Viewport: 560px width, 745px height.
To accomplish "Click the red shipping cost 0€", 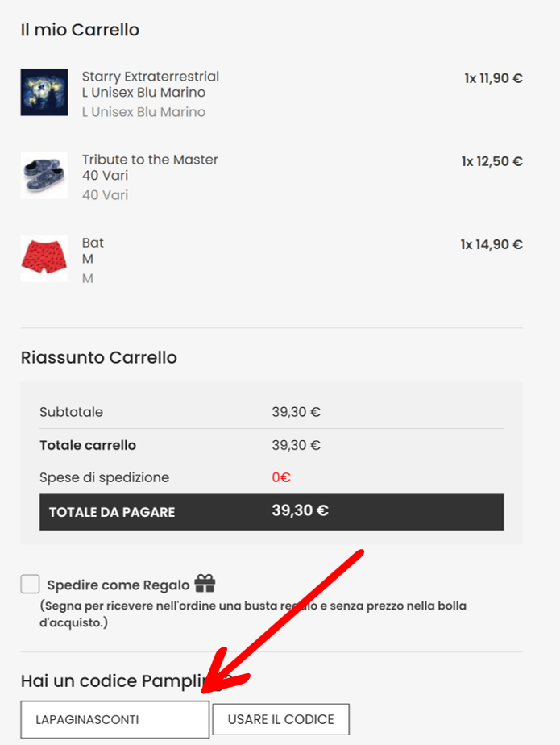I will pos(281,477).
